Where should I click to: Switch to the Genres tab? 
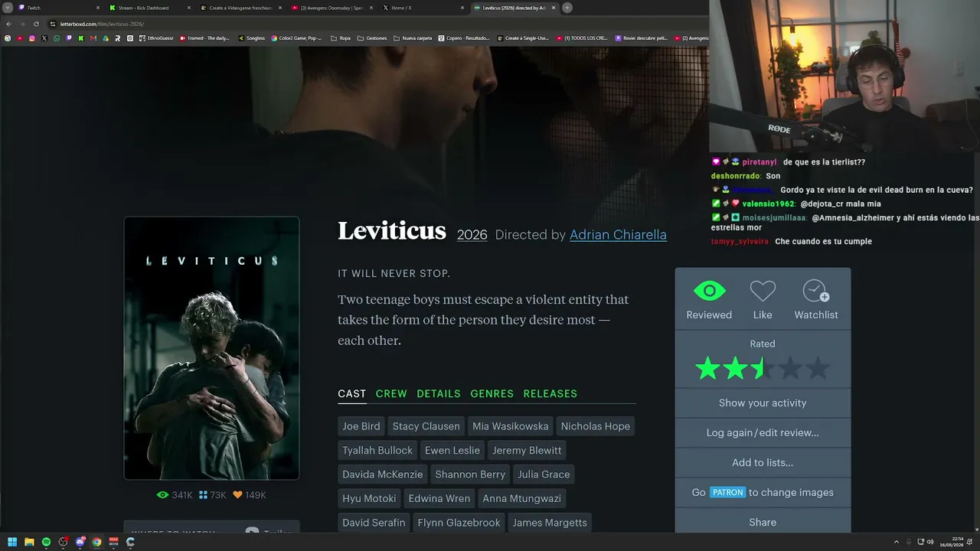coord(492,393)
